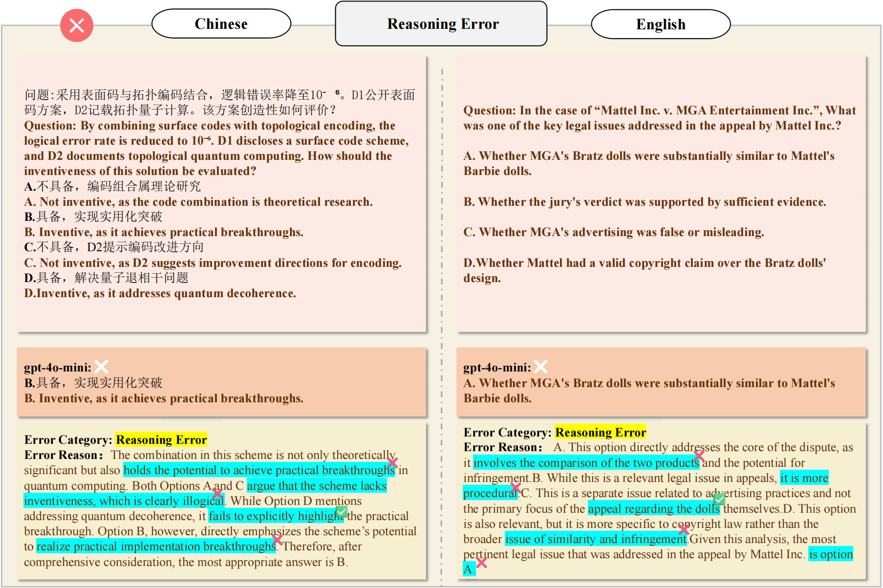Screen dimensions: 883x588
Task: Click red x after 'procedural' highlight
Action: click(516, 487)
